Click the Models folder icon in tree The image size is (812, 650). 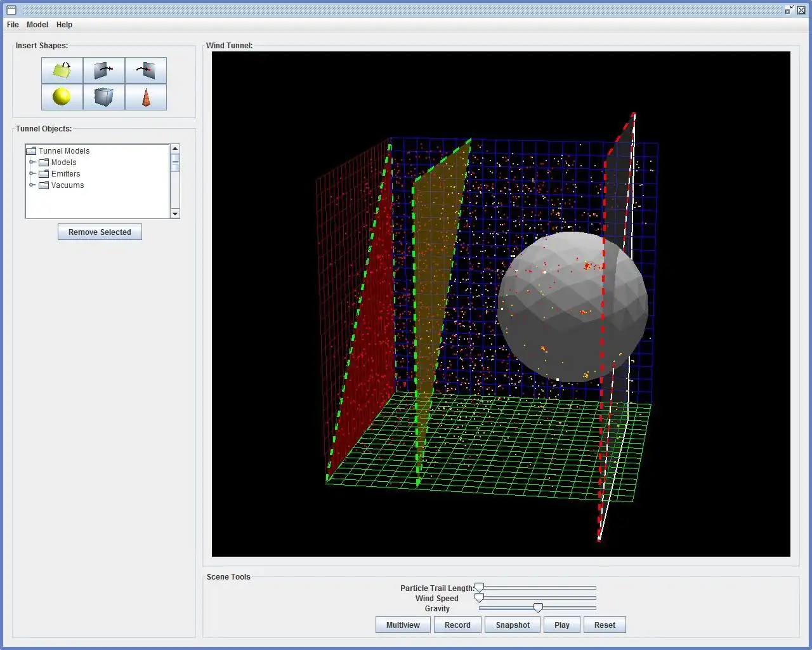click(44, 162)
